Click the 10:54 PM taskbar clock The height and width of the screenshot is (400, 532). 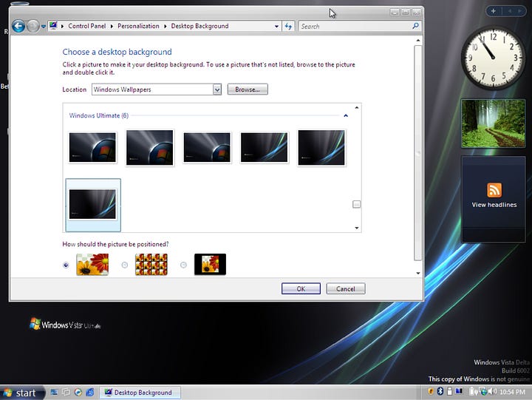click(x=512, y=392)
